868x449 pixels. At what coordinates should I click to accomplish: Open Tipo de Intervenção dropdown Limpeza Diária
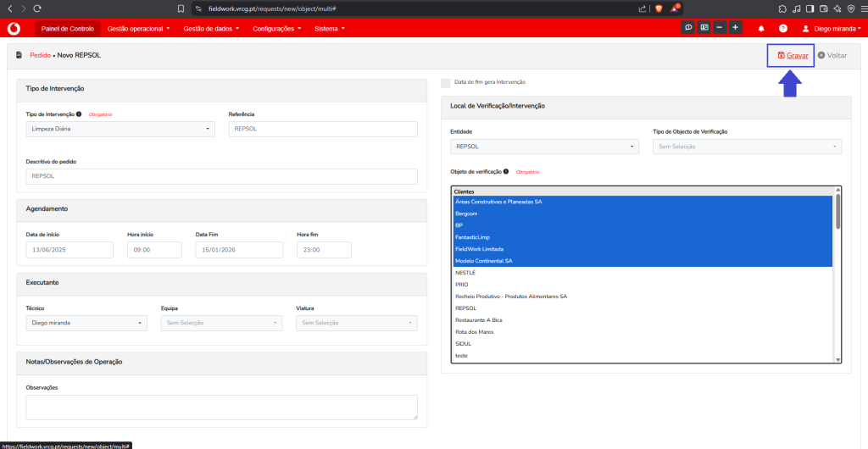pos(120,129)
